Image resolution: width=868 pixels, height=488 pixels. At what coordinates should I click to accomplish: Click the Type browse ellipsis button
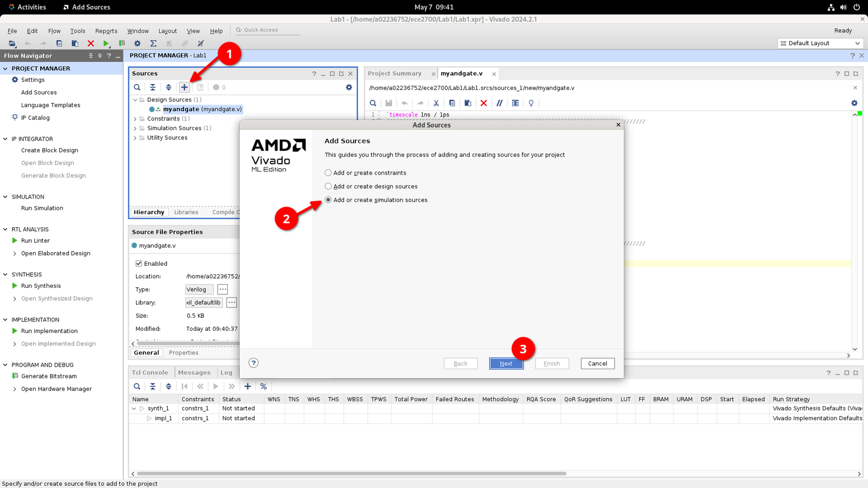tap(222, 290)
